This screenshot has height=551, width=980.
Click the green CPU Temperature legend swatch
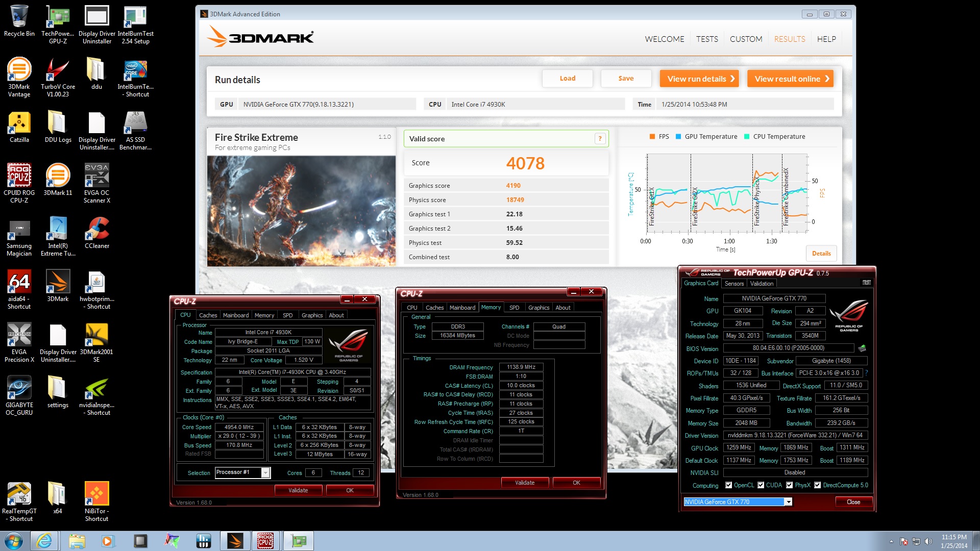[747, 137]
